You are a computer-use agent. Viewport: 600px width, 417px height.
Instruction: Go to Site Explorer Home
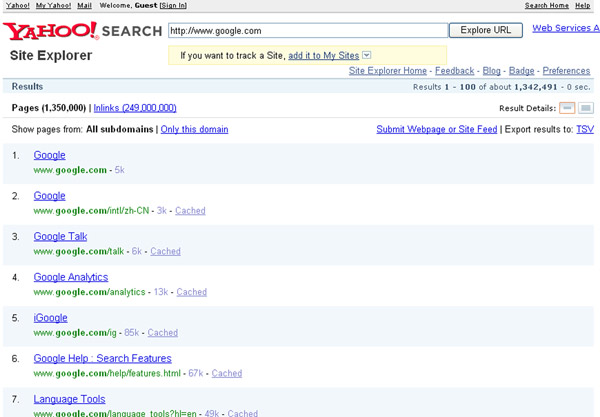388,71
